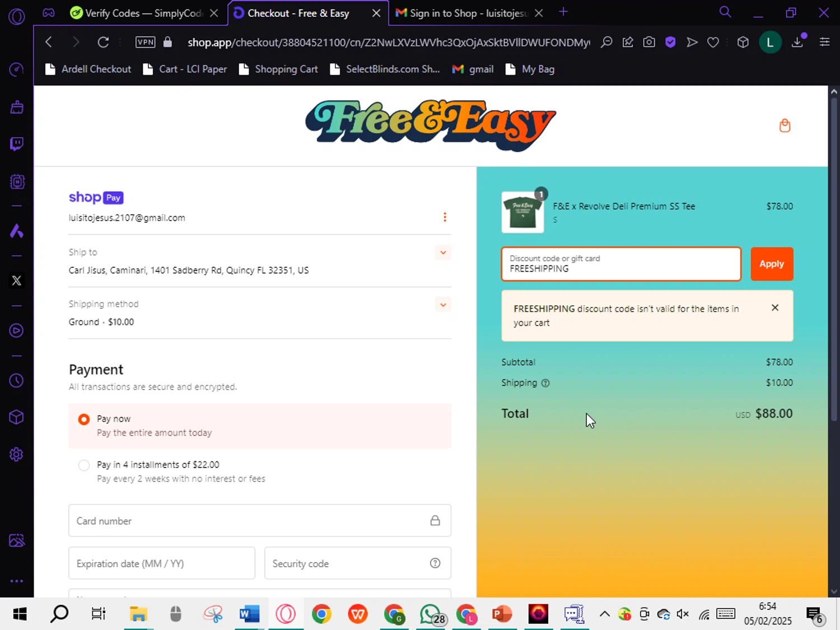The width and height of the screenshot is (840, 630).
Task: Click the Opera logo menu button
Action: [17, 17]
